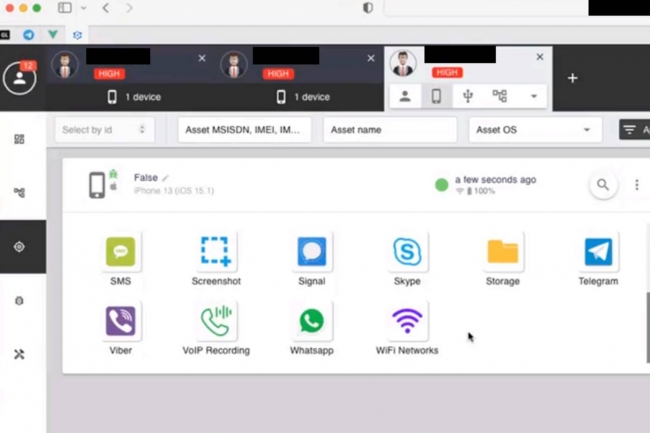Select the network tree sub-tab icon
Image resolution: width=650 pixels, height=433 pixels.
coord(500,96)
